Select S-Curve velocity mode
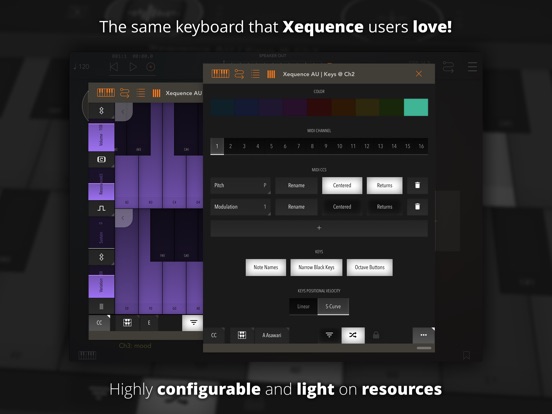This screenshot has width=552, height=414. click(x=333, y=306)
